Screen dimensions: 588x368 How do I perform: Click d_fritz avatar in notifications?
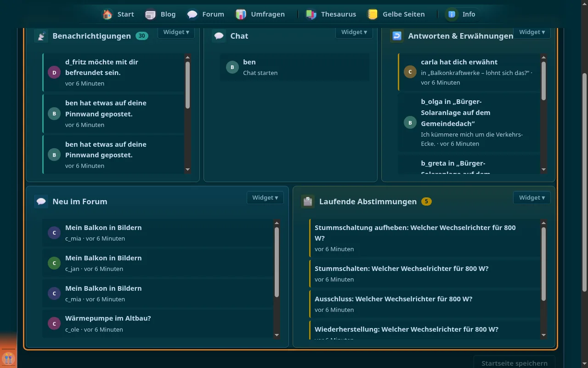54,73
